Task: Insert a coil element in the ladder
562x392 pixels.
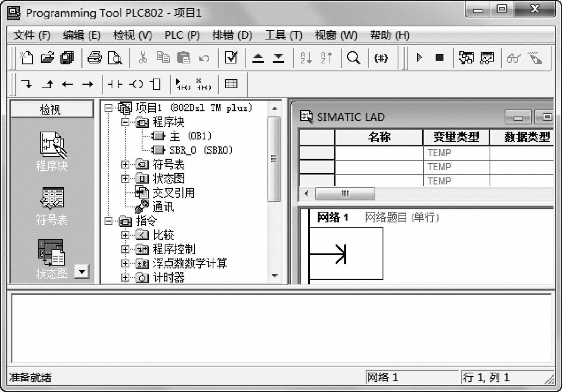Action: click(x=136, y=84)
